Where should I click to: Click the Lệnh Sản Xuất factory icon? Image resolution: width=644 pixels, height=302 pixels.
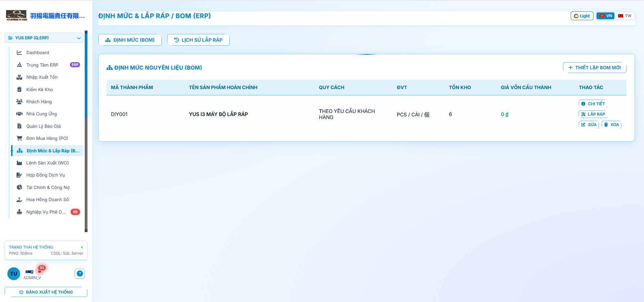click(20, 163)
